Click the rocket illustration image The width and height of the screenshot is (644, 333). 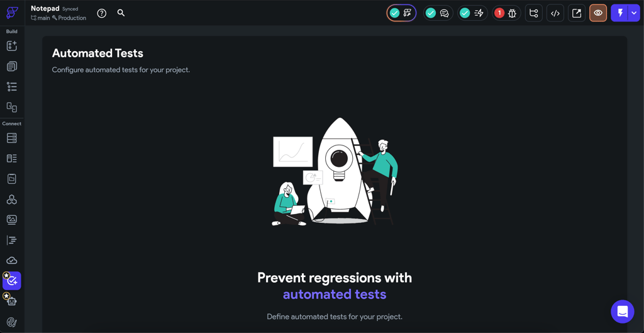point(335,171)
